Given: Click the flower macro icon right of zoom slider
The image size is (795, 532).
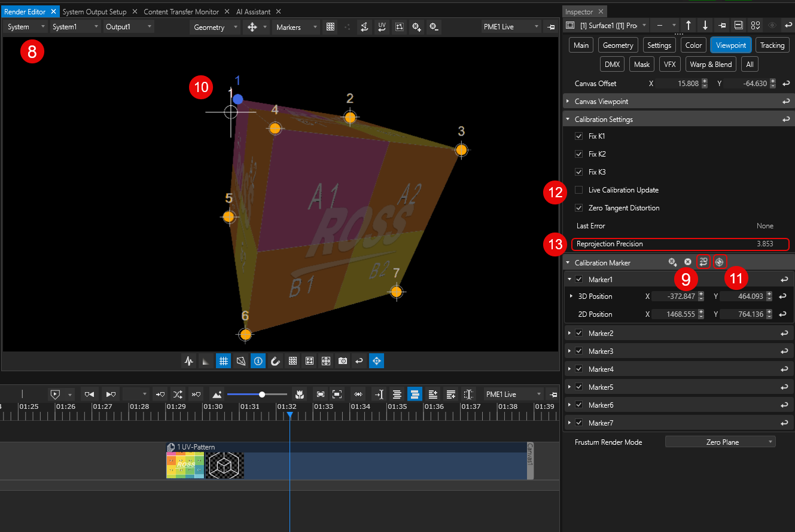Looking at the screenshot, I should pyautogui.click(x=300, y=395).
